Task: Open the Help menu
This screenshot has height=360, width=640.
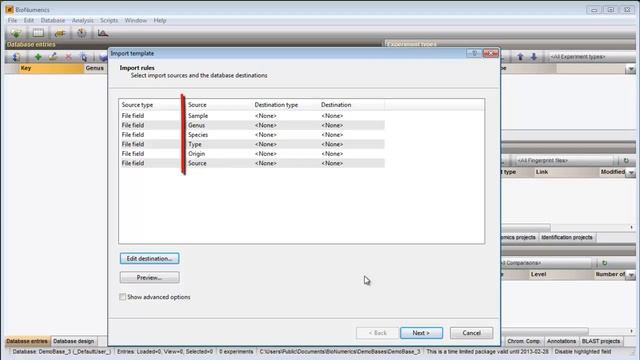Action: pos(160,20)
